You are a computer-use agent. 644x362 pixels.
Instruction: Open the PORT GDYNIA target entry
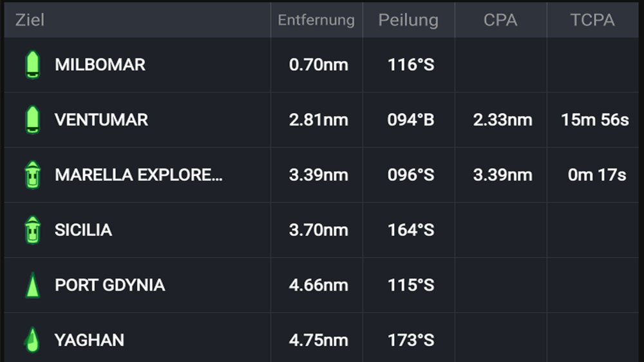[x=109, y=285]
